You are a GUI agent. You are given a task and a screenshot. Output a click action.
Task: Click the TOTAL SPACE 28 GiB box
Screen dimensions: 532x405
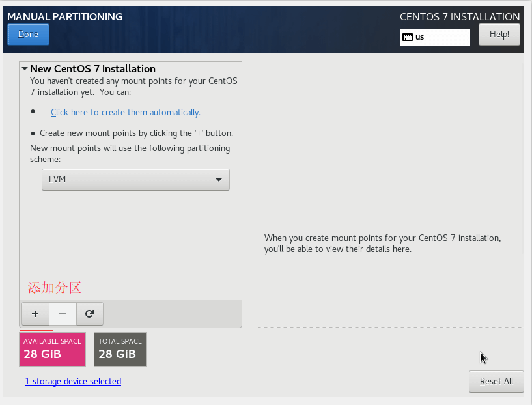(120, 349)
